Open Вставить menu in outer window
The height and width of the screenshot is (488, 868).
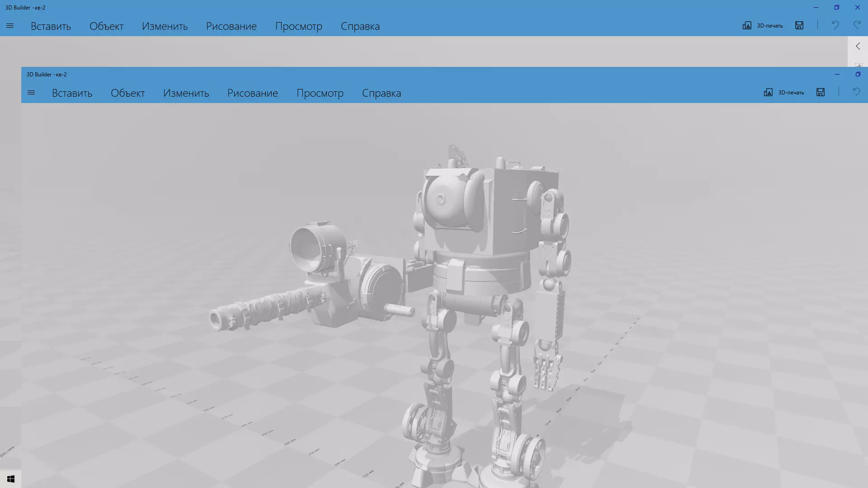pyautogui.click(x=51, y=26)
